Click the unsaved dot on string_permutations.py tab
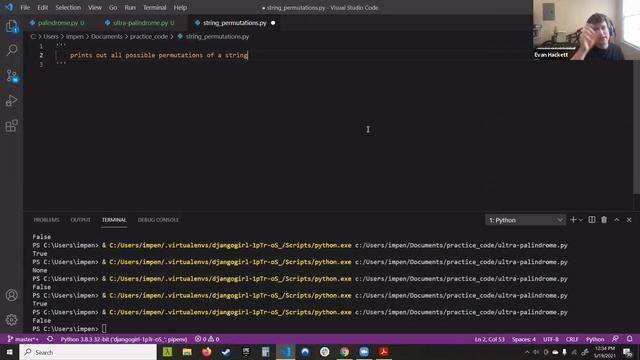The height and width of the screenshot is (360, 640). point(273,23)
